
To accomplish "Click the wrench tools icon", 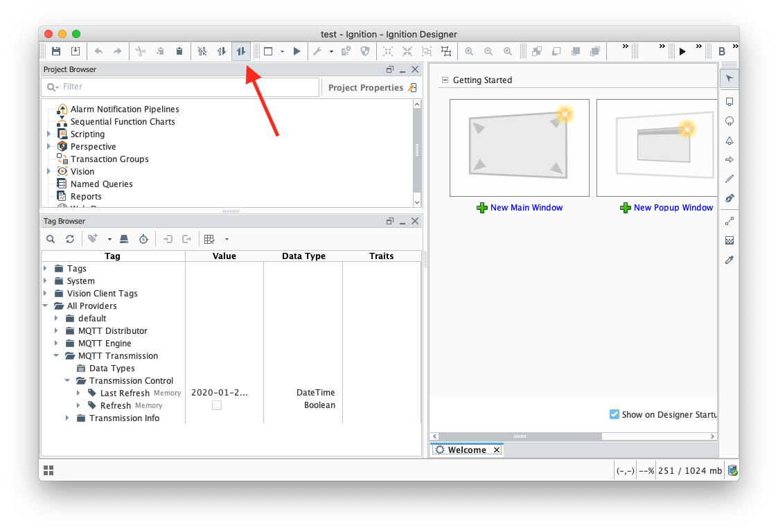I will [x=317, y=51].
